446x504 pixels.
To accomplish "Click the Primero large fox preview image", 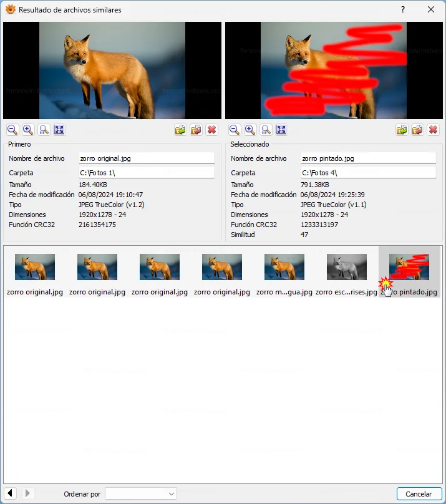I will point(112,70).
